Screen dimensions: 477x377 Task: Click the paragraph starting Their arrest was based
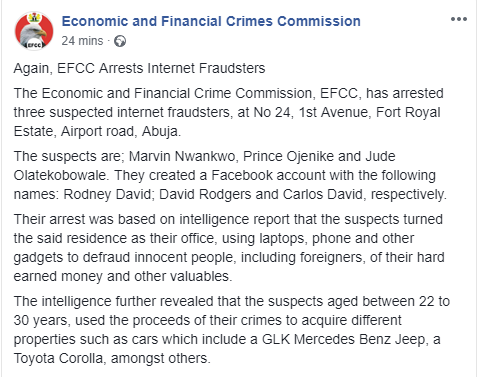(x=229, y=248)
